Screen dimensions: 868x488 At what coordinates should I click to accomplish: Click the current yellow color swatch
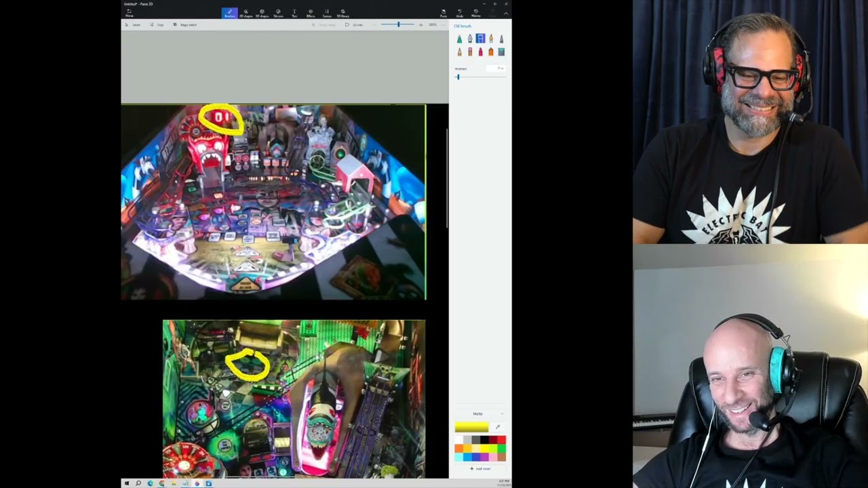pos(471,427)
